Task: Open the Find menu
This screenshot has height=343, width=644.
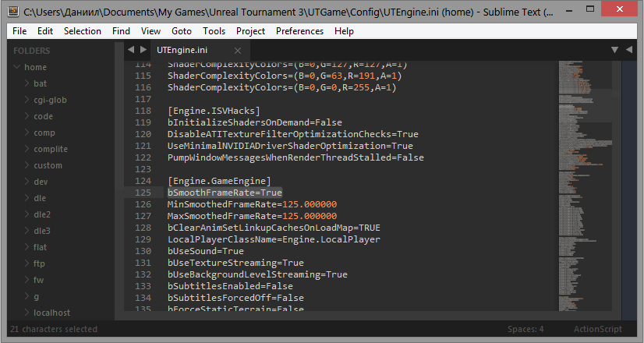Action: pos(121,31)
